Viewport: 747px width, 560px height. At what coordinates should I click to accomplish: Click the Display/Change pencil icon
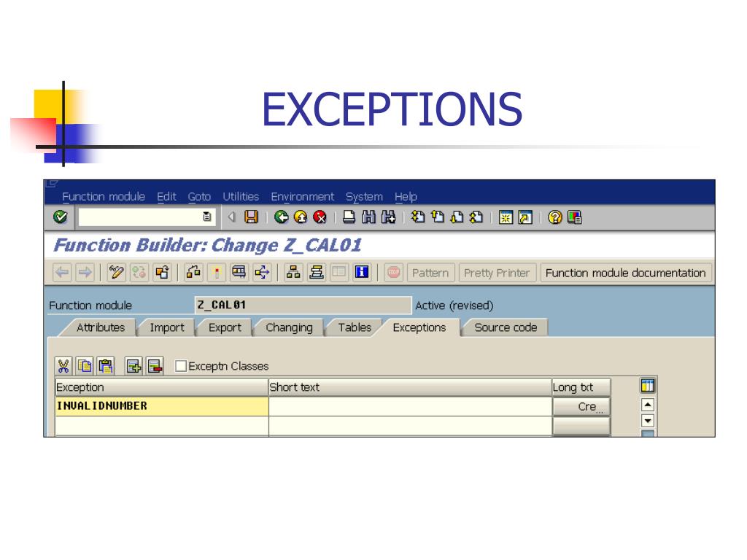[x=116, y=273]
